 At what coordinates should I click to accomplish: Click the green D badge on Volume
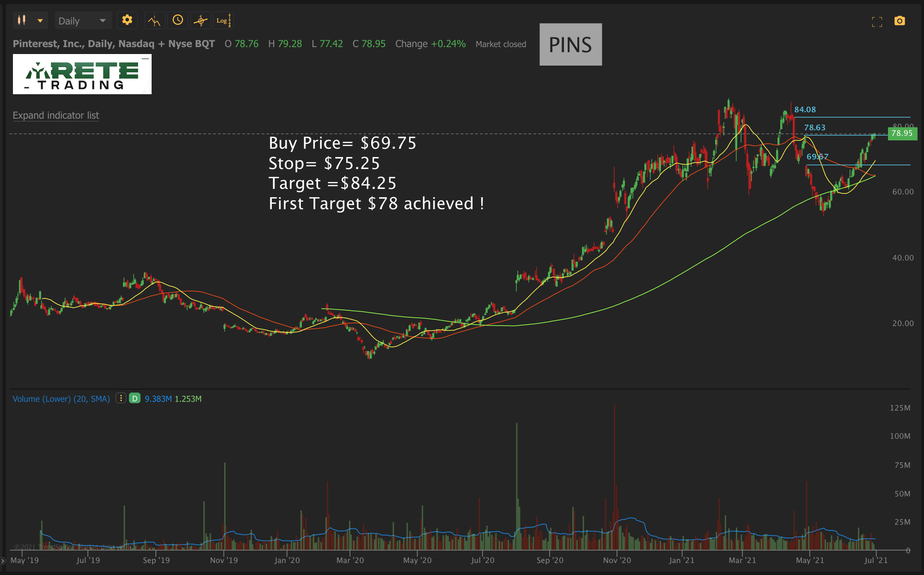(x=135, y=398)
